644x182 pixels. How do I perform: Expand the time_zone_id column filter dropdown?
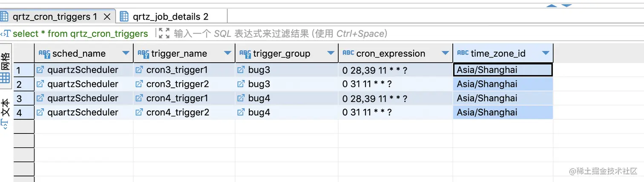pyautogui.click(x=546, y=53)
